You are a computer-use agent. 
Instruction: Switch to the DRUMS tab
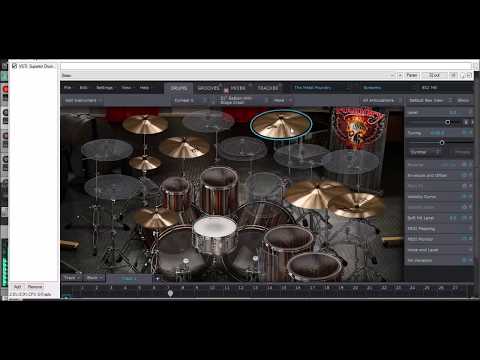[x=179, y=88]
